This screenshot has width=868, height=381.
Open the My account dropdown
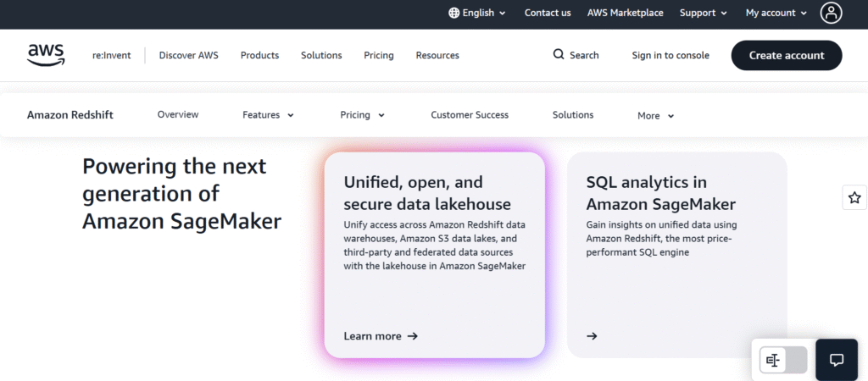click(776, 13)
